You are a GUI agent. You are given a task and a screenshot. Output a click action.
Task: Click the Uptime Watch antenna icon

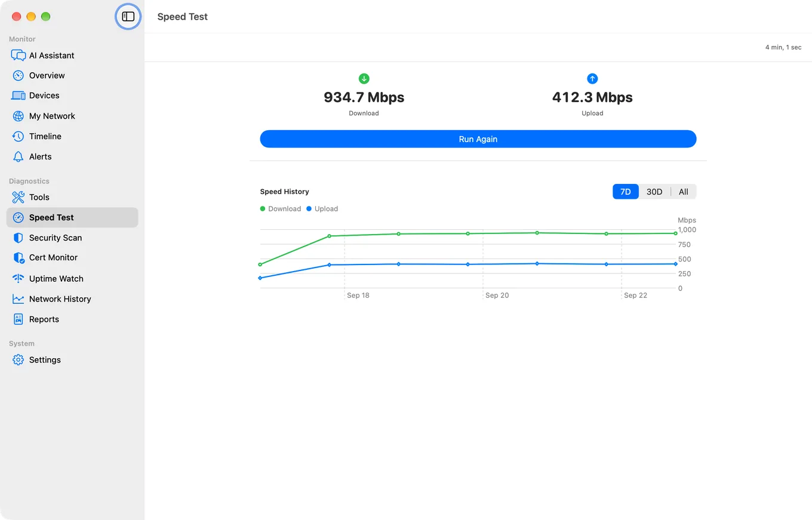18,278
